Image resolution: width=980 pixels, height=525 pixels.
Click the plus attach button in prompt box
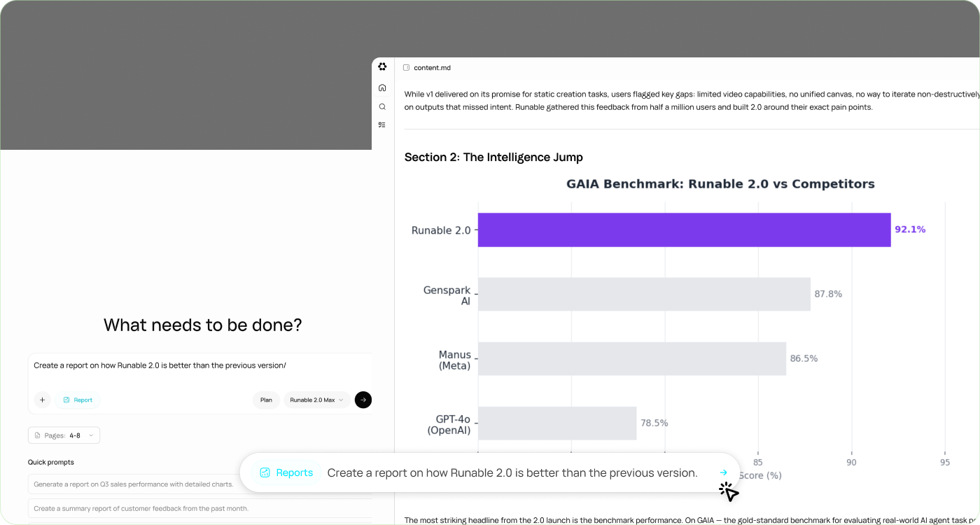click(x=42, y=400)
